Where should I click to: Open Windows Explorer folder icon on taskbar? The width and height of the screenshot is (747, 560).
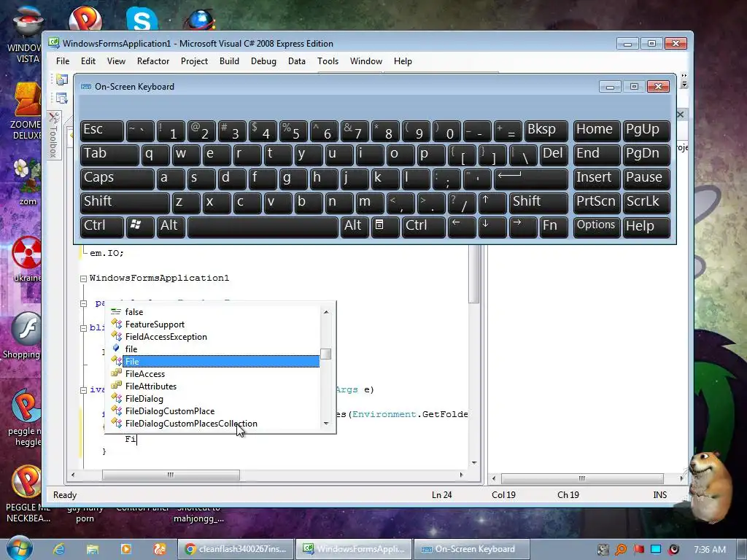93,549
